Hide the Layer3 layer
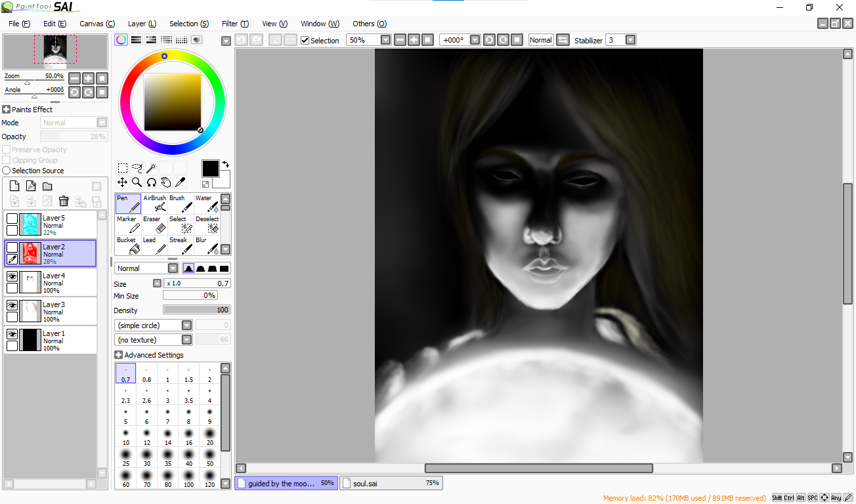 [x=12, y=305]
